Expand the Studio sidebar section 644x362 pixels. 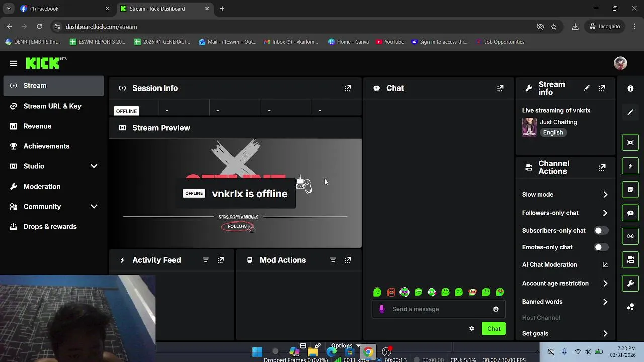tap(94, 166)
